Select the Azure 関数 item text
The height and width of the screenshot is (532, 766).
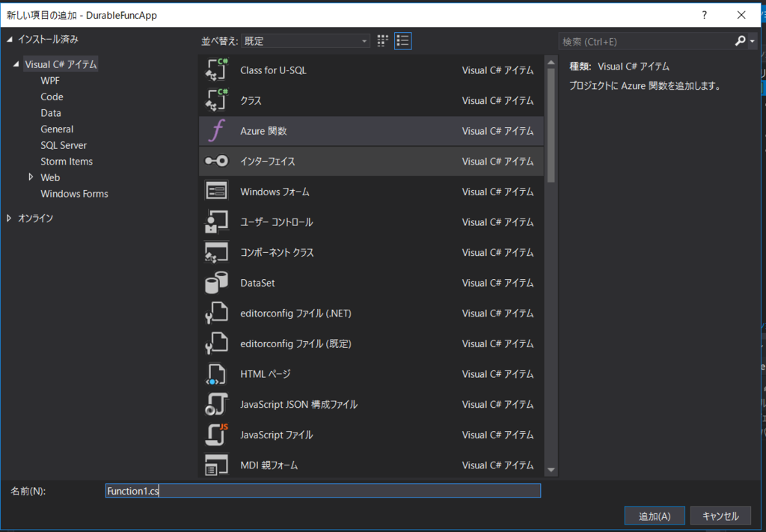tap(263, 131)
